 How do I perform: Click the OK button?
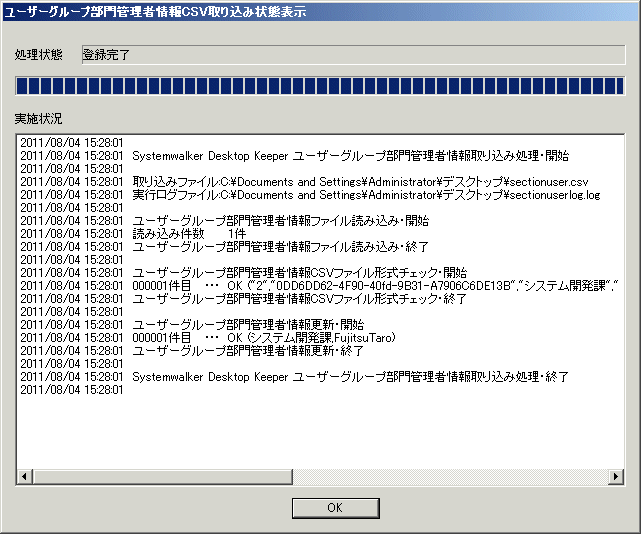(x=334, y=508)
